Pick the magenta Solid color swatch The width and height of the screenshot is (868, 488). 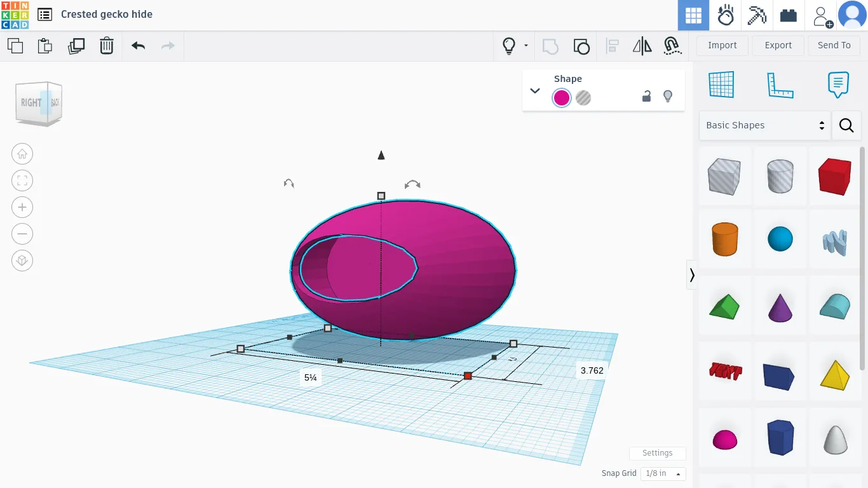tap(561, 98)
